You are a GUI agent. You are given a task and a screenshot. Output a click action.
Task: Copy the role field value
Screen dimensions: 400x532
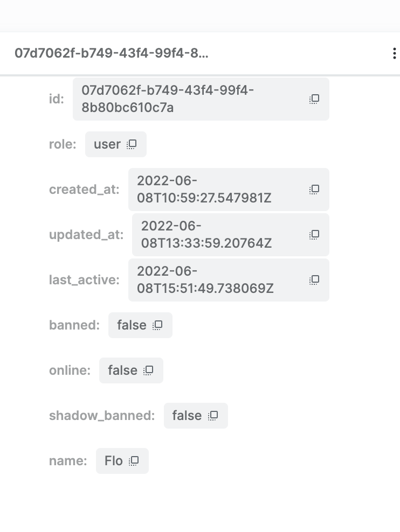(x=132, y=144)
